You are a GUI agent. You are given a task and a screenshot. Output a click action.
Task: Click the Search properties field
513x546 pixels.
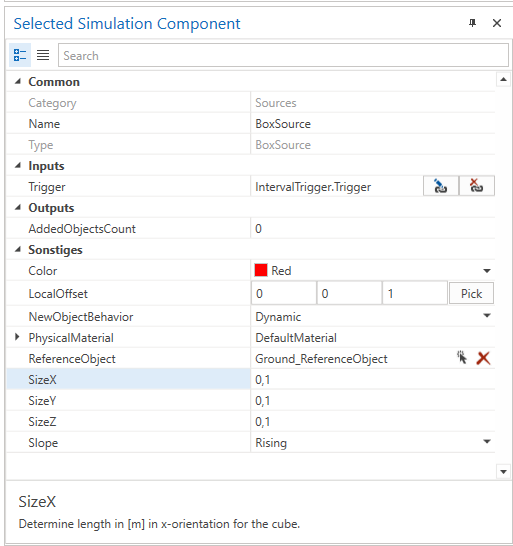tap(283, 55)
